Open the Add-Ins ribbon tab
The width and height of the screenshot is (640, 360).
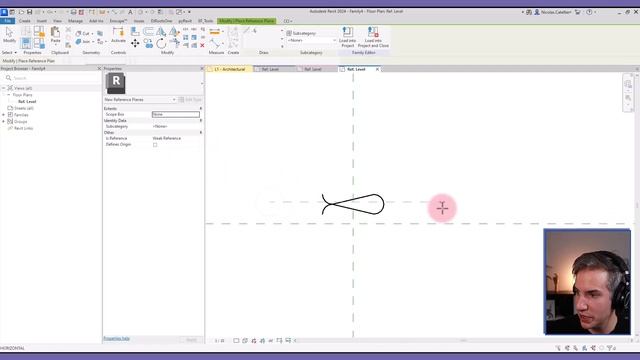tap(96, 21)
